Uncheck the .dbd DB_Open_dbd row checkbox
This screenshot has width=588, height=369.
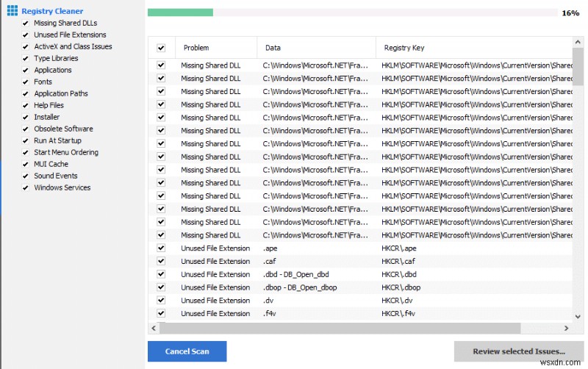pyautogui.click(x=161, y=274)
